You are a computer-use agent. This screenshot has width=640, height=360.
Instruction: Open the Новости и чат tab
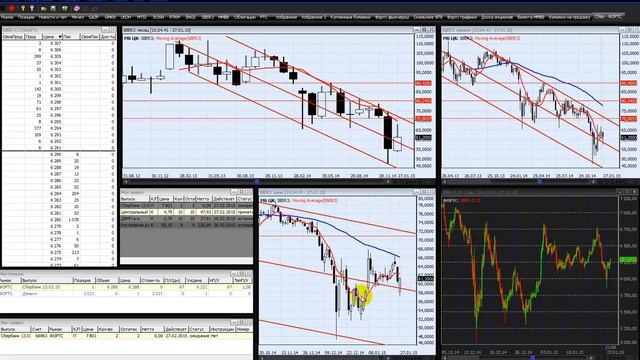(x=53, y=17)
